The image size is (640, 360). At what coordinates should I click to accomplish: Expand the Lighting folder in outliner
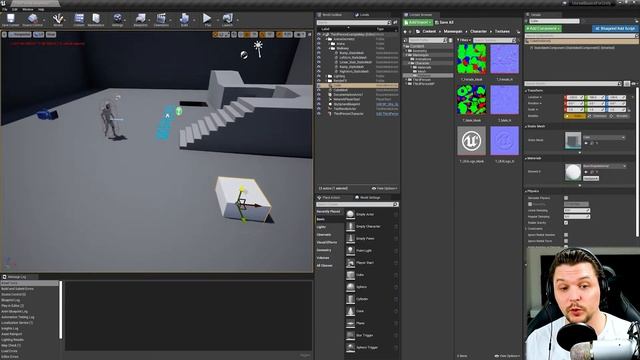326,76
